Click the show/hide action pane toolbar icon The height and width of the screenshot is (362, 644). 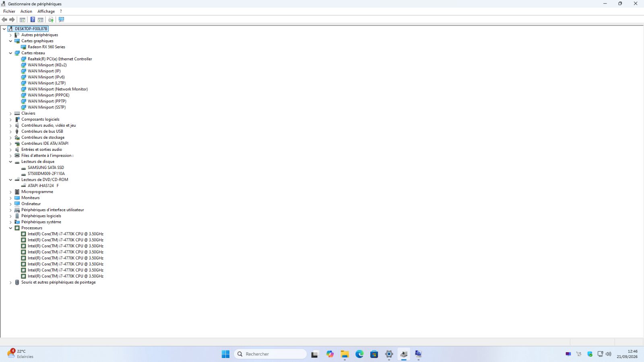pyautogui.click(x=41, y=20)
